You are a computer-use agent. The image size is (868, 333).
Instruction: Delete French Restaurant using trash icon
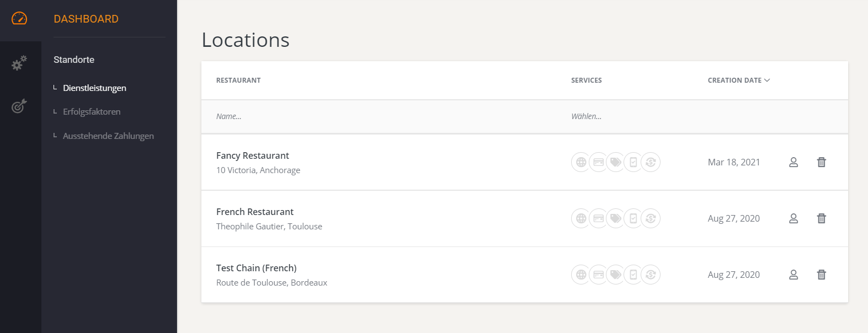tap(821, 218)
